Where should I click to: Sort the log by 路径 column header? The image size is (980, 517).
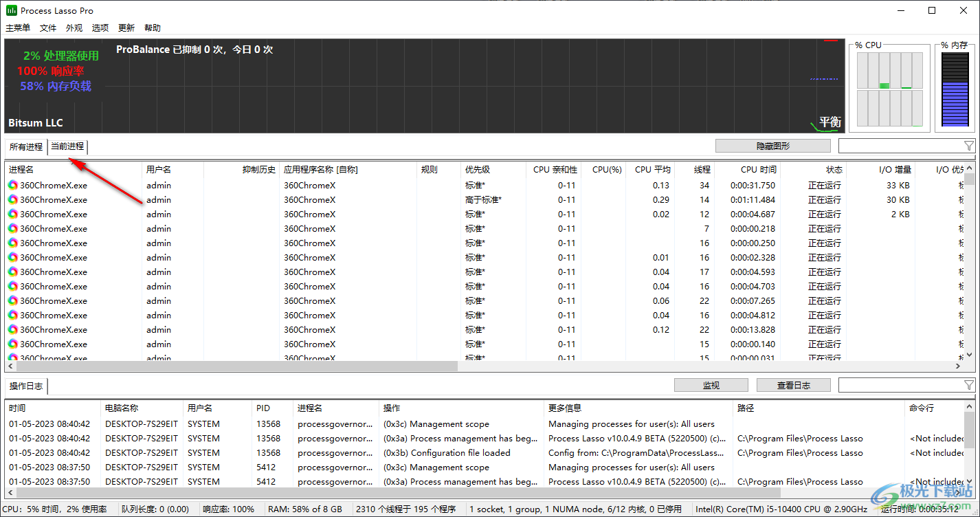pos(818,408)
